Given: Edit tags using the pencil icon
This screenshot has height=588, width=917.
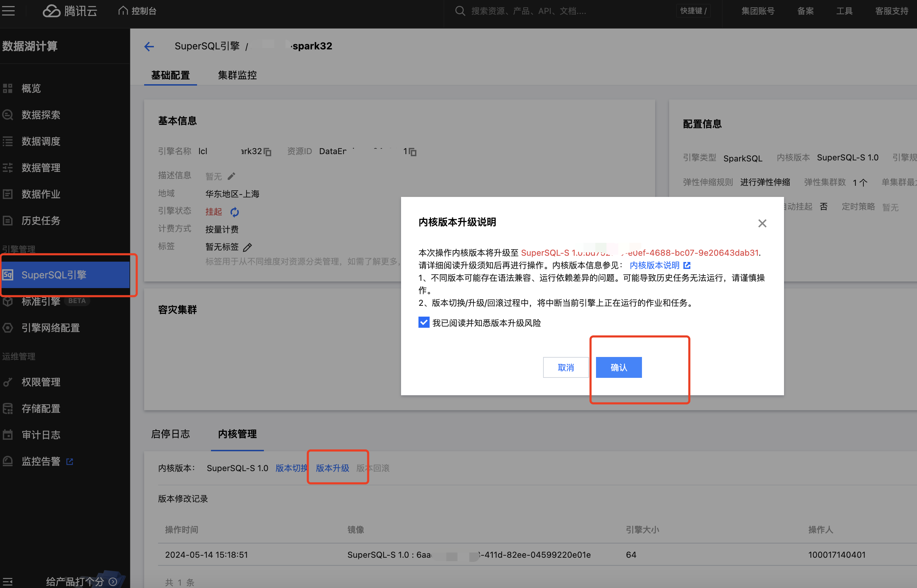Looking at the screenshot, I should pyautogui.click(x=248, y=247).
